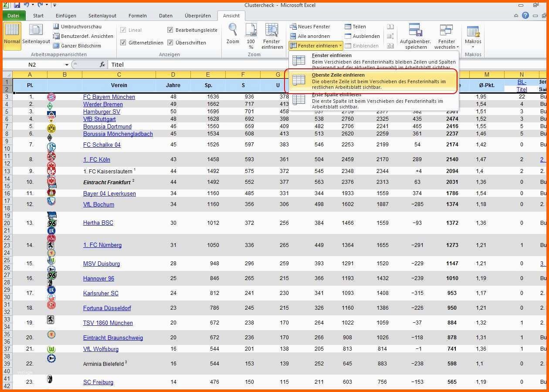Switch to the Start tab

click(x=38, y=16)
